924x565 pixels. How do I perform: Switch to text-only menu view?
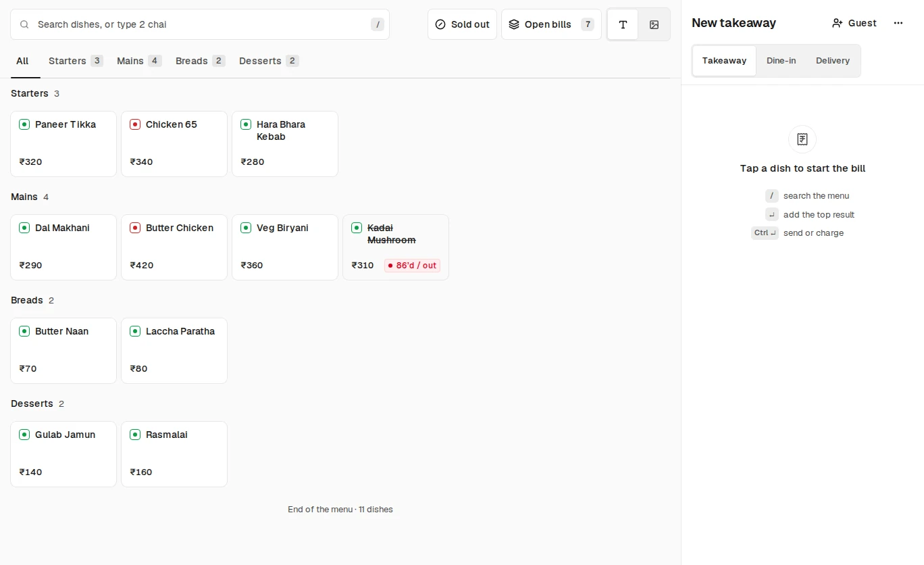623,24
